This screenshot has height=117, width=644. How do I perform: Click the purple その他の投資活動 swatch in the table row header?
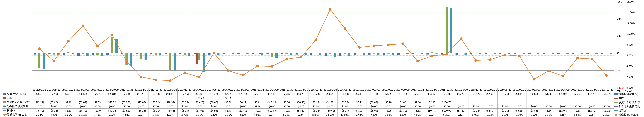coord(5,107)
